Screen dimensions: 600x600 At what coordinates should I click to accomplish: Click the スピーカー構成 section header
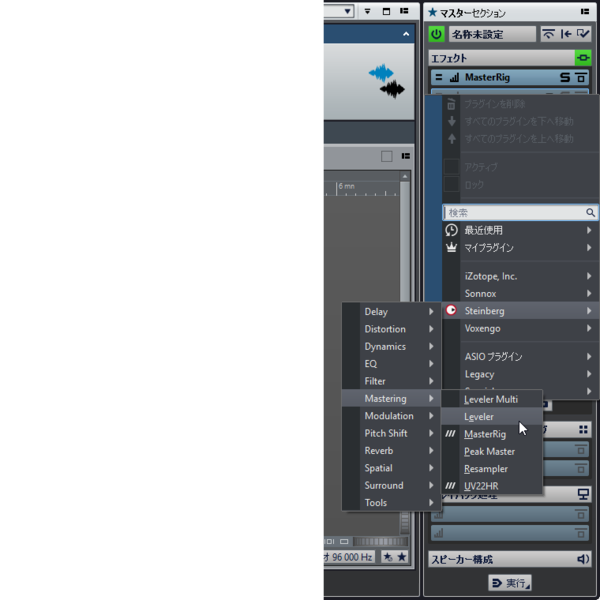coord(509,559)
